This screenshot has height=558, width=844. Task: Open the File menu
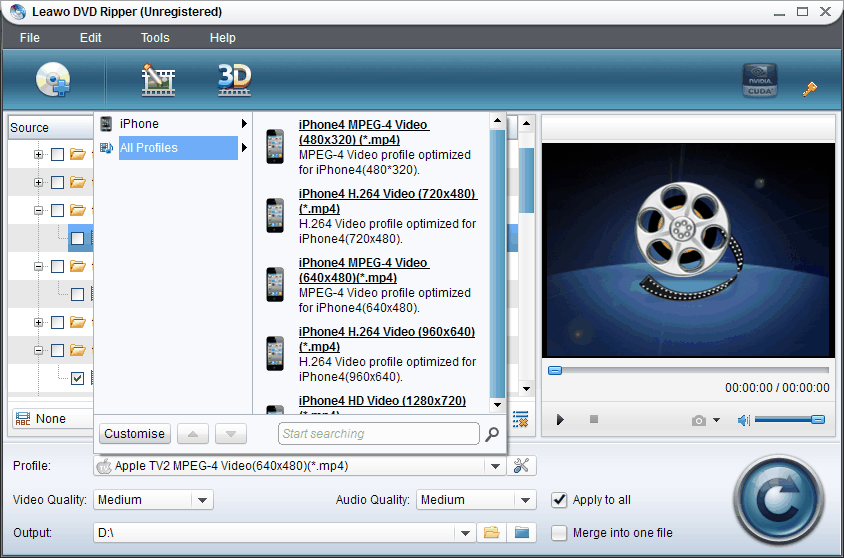(x=30, y=38)
